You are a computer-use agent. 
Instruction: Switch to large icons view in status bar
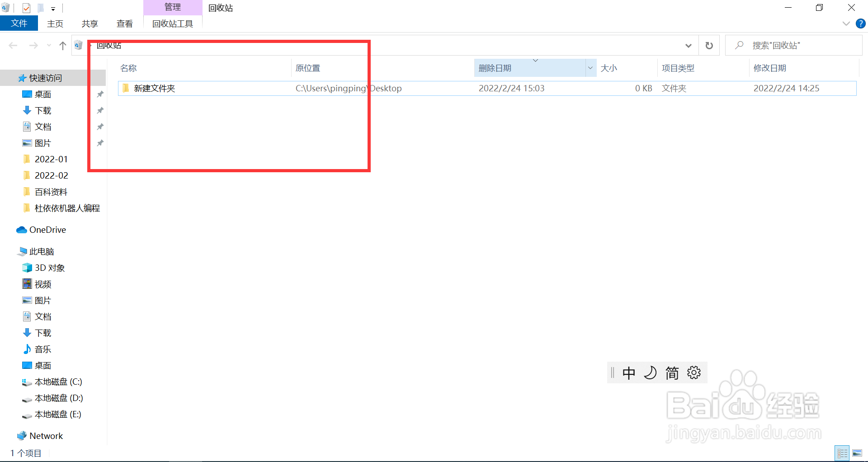[x=857, y=453]
